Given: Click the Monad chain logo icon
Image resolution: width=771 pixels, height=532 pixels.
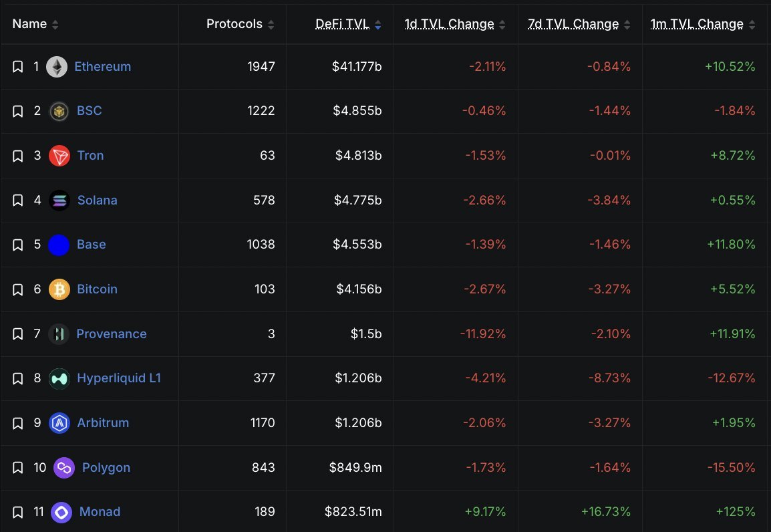Looking at the screenshot, I should click(61, 513).
